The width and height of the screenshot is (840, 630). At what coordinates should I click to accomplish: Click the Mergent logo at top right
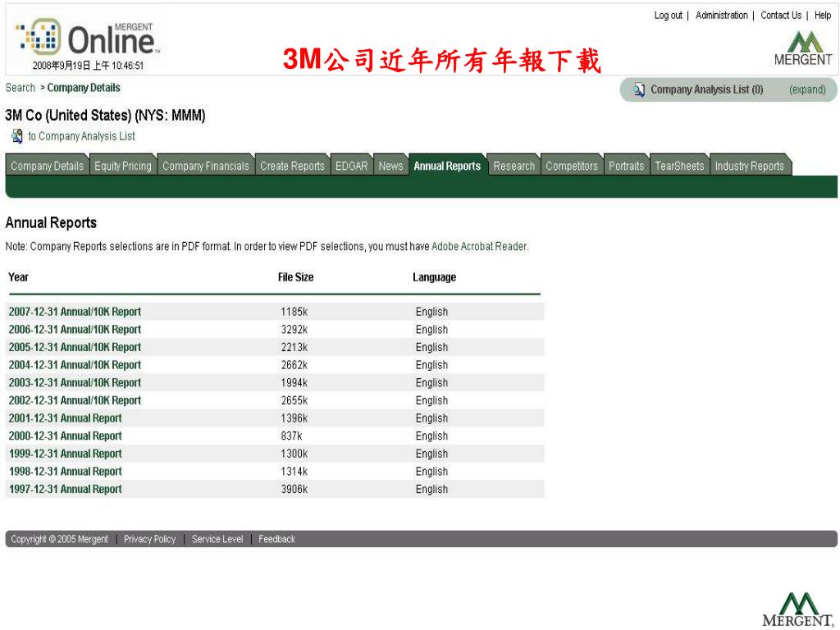pyautogui.click(x=803, y=48)
